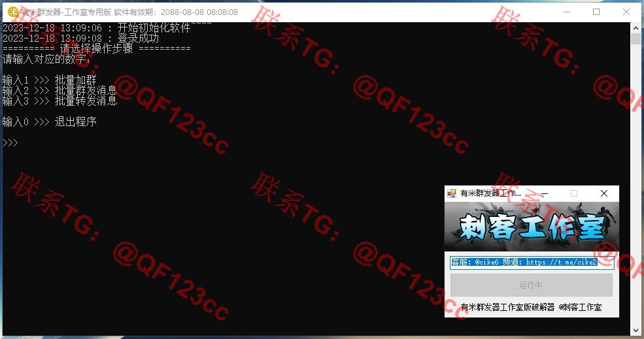Viewport: 644px width, 339px height.
Task: Maximize the console window
Action: click(596, 12)
